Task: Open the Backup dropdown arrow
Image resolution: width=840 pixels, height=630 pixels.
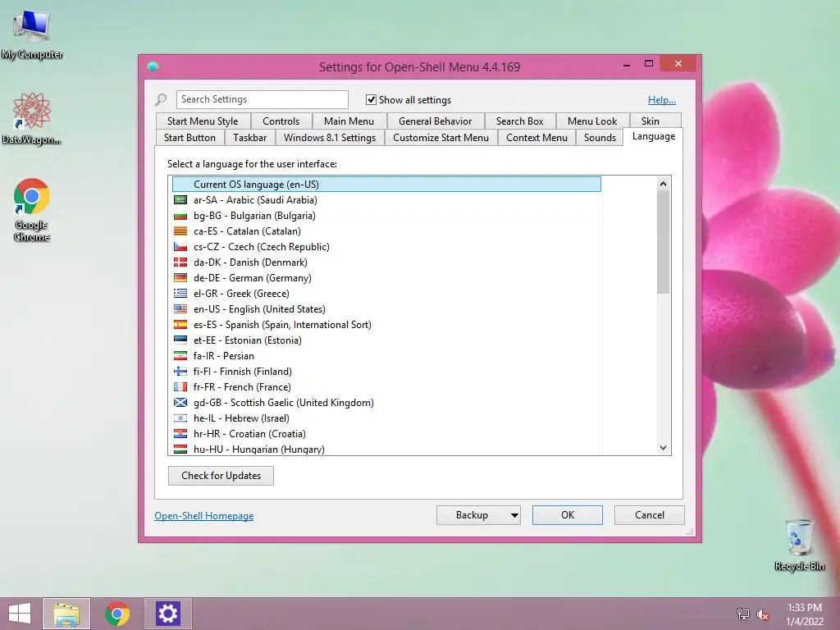Action: tap(514, 515)
